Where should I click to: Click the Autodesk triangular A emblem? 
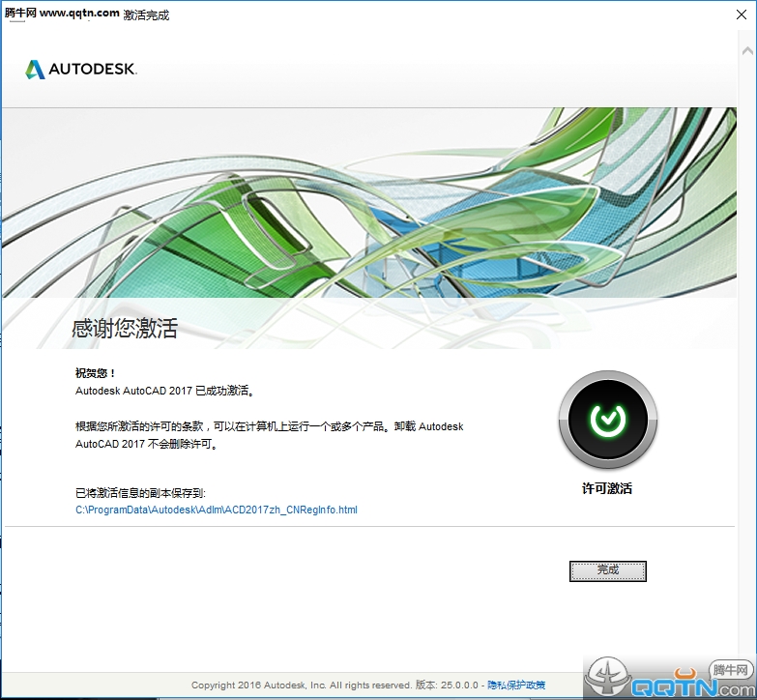click(x=35, y=70)
